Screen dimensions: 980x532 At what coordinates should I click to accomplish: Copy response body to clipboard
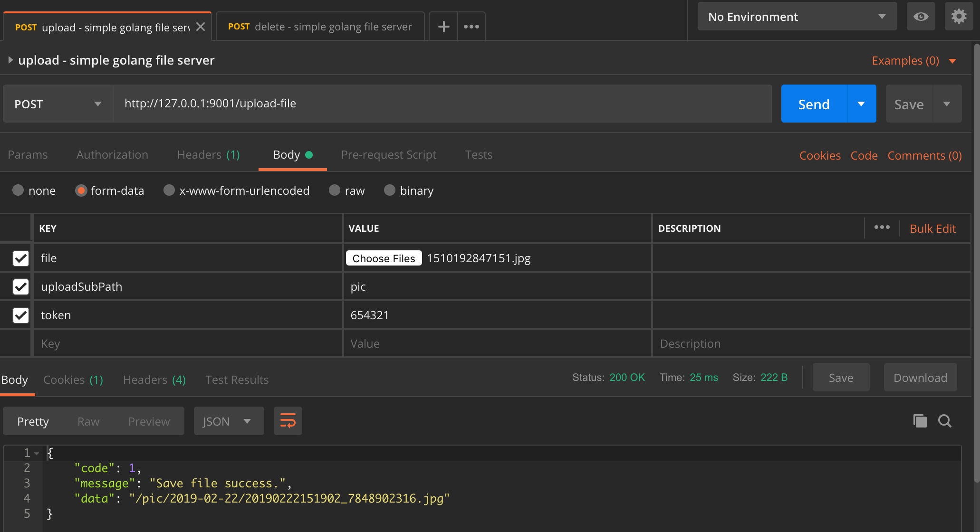point(920,421)
